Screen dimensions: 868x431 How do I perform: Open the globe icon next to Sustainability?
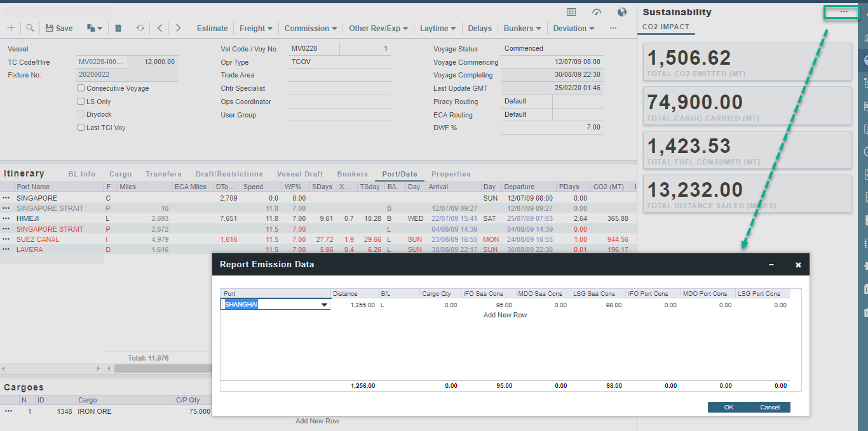(621, 11)
